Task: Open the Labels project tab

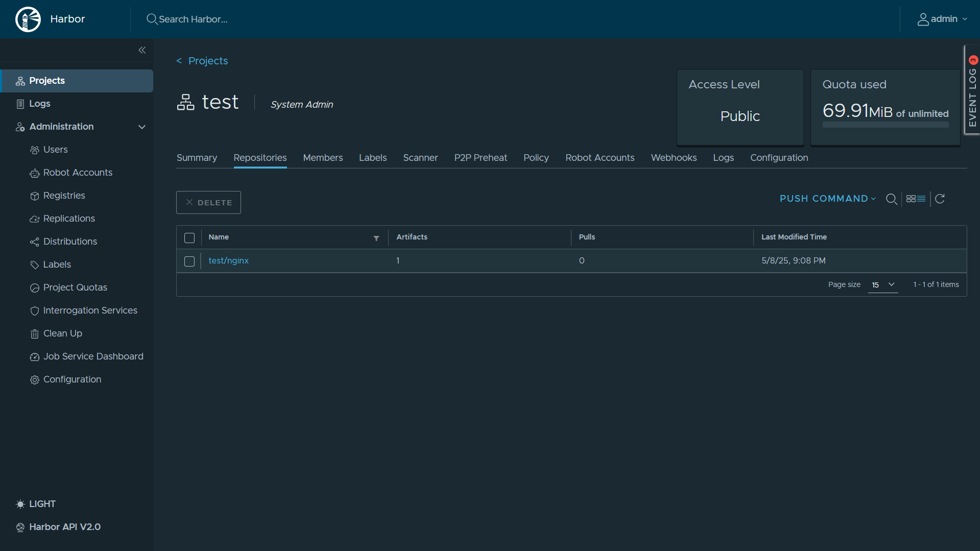Action: click(x=373, y=158)
